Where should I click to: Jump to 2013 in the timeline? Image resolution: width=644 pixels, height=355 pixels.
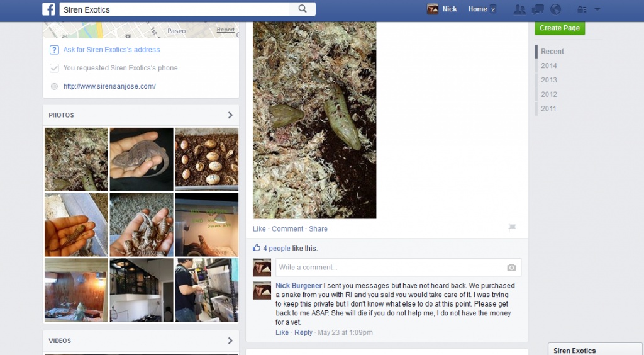[x=548, y=80]
